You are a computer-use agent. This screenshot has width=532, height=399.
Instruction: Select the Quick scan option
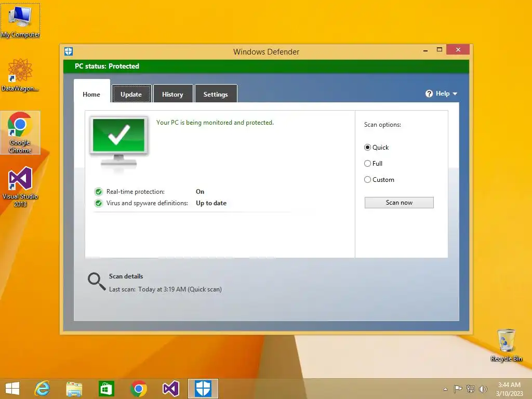coord(367,147)
